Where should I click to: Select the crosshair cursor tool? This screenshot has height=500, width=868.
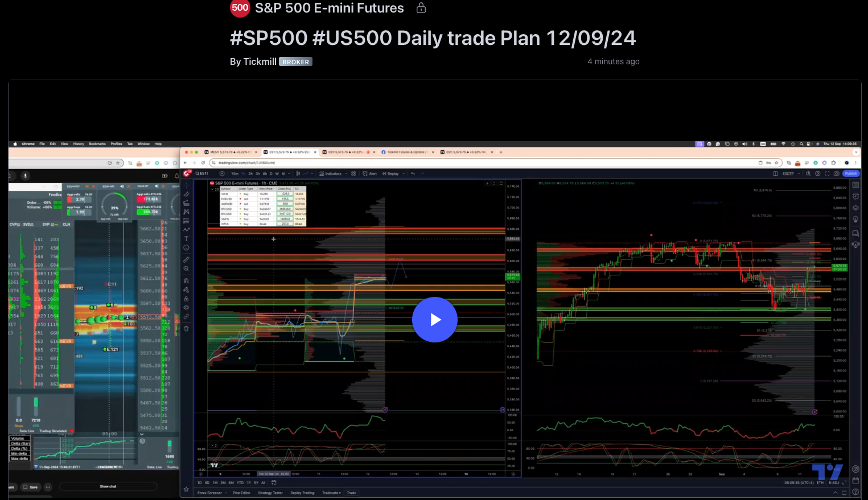pyautogui.click(x=186, y=185)
